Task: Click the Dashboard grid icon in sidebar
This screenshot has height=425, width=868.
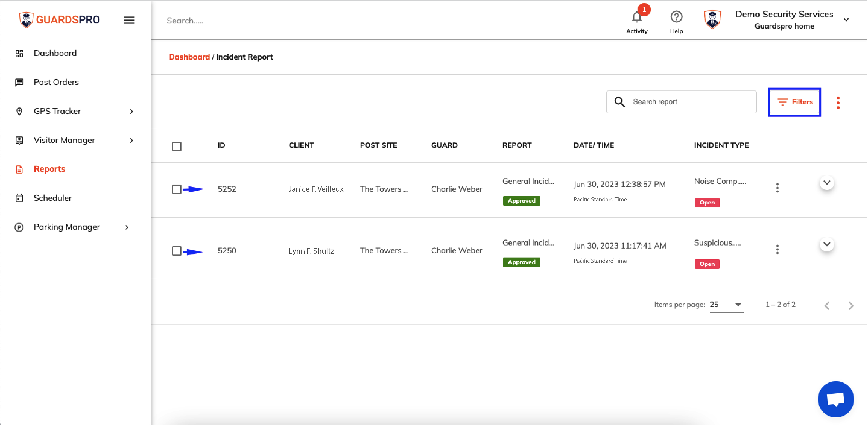Action: point(19,54)
